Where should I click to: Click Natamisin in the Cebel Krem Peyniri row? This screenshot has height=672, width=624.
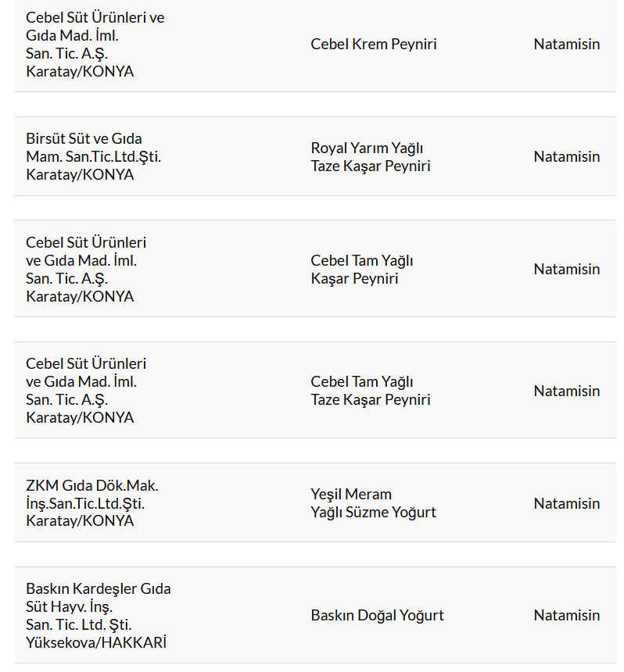click(x=566, y=45)
